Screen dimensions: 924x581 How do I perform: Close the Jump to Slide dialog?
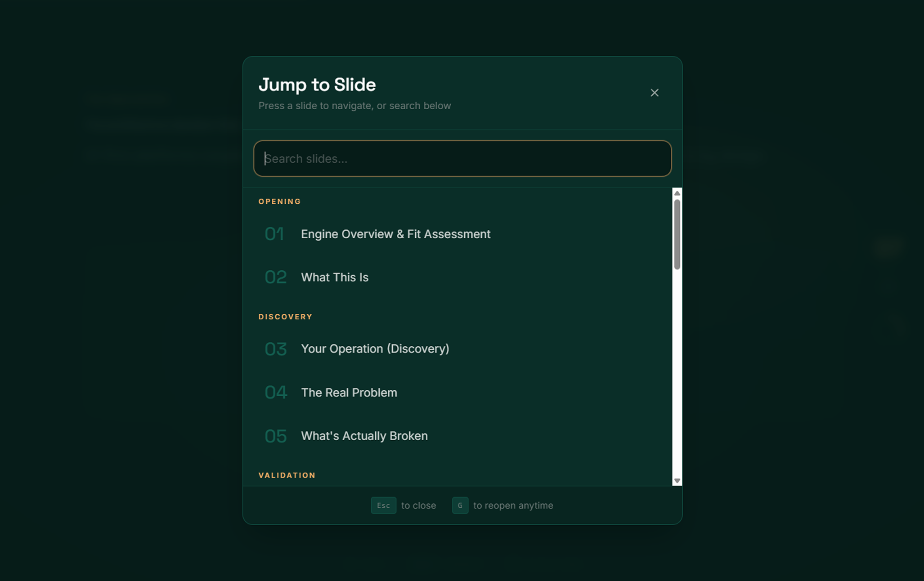click(654, 93)
